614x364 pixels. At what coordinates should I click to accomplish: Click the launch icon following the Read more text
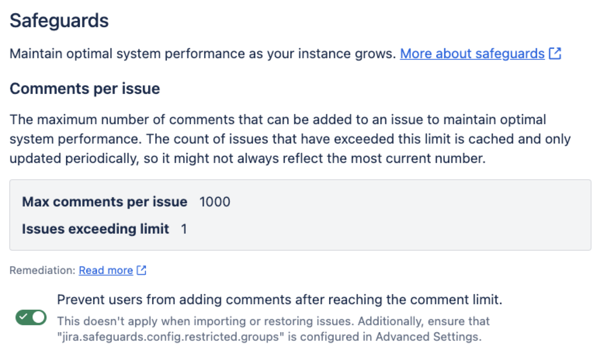(x=142, y=269)
